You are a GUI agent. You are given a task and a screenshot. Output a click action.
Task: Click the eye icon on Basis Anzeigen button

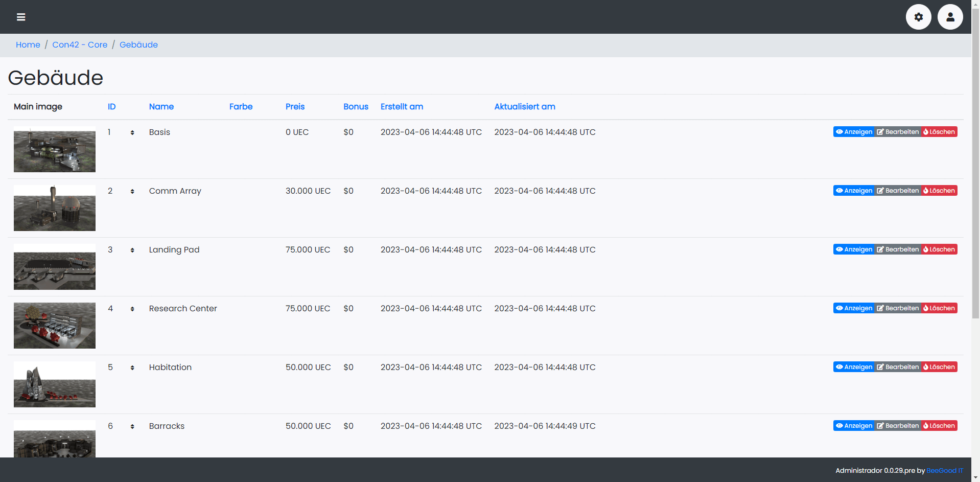[839, 131]
